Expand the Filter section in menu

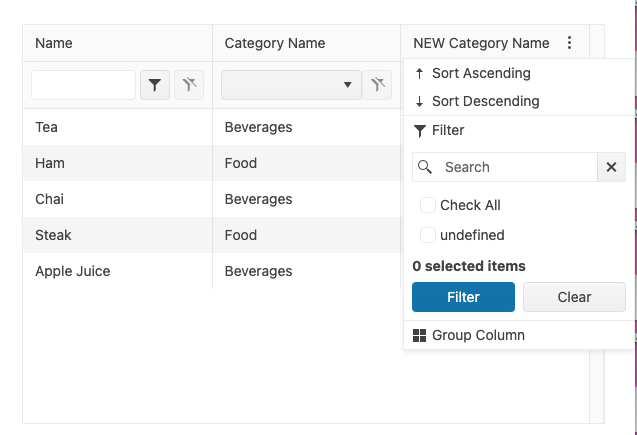tap(448, 130)
